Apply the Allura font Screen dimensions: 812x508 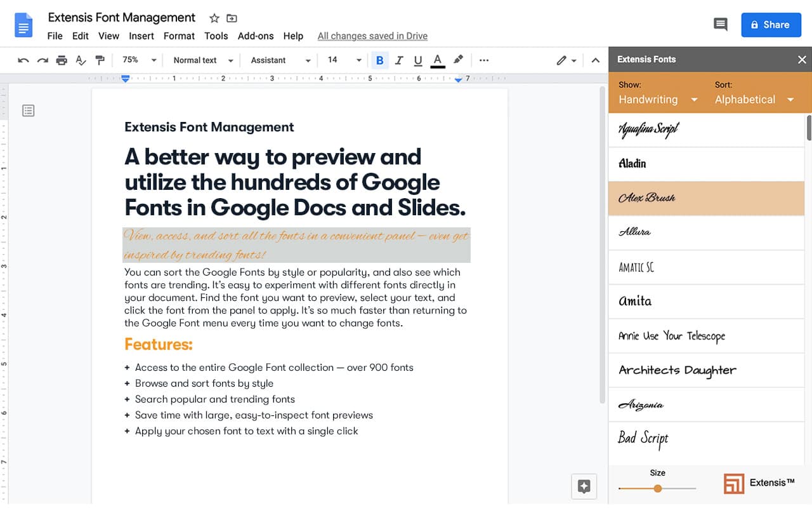(x=706, y=232)
